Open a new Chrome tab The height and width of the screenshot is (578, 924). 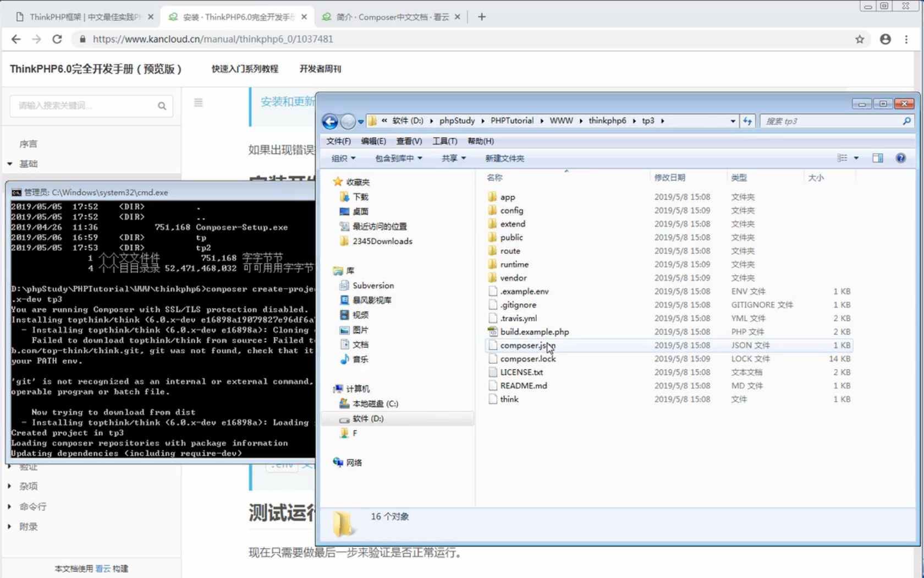[482, 17]
